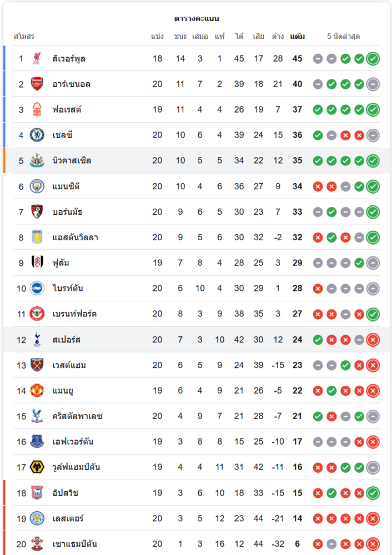Click Arsenal's latest draw result icon
This screenshot has height=555, width=392.
[x=373, y=84]
